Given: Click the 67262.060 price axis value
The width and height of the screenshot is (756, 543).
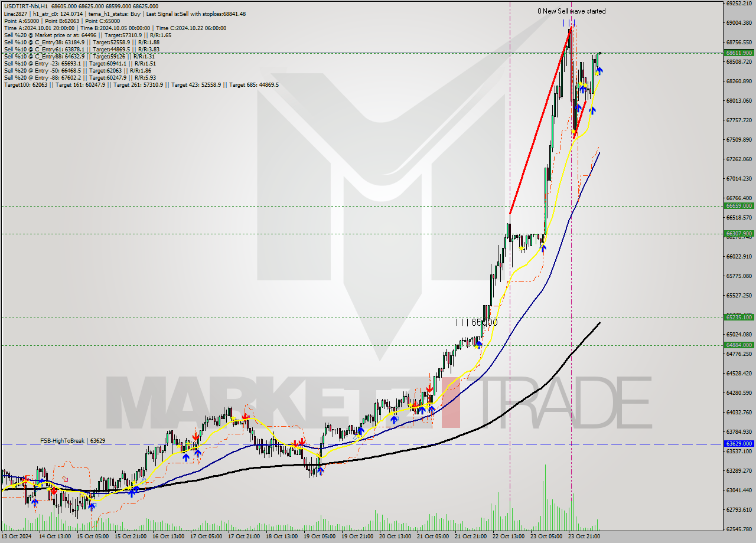Looking at the screenshot, I should [740, 159].
